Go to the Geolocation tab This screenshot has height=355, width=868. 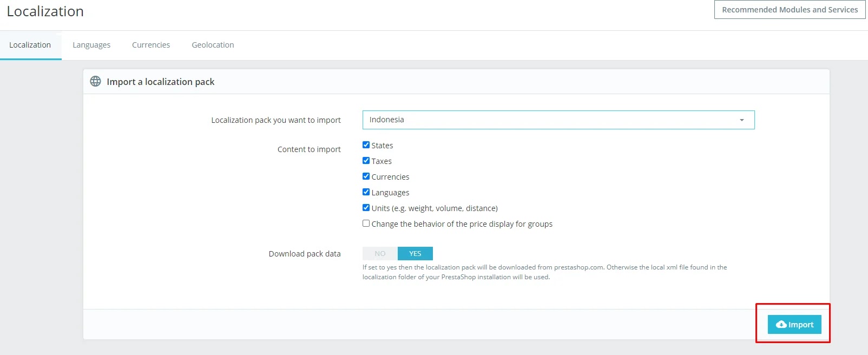point(213,45)
